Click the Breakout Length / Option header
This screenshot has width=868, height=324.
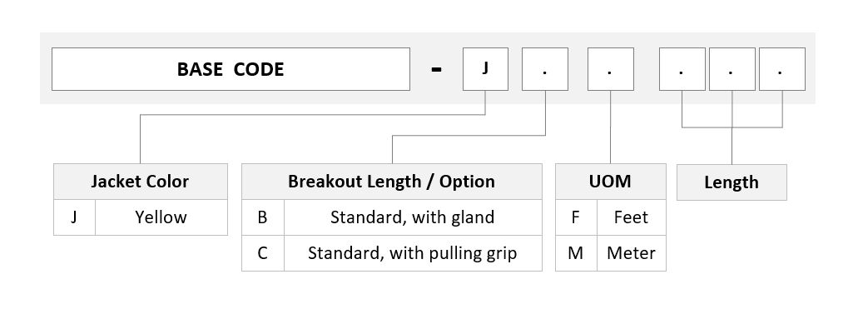coord(392,182)
